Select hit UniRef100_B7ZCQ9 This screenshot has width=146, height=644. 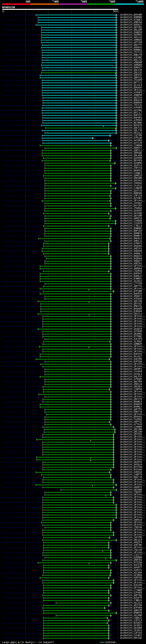[x=131, y=562]
